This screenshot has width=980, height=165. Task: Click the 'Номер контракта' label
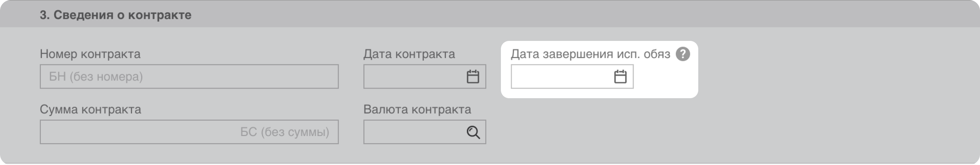click(x=90, y=54)
